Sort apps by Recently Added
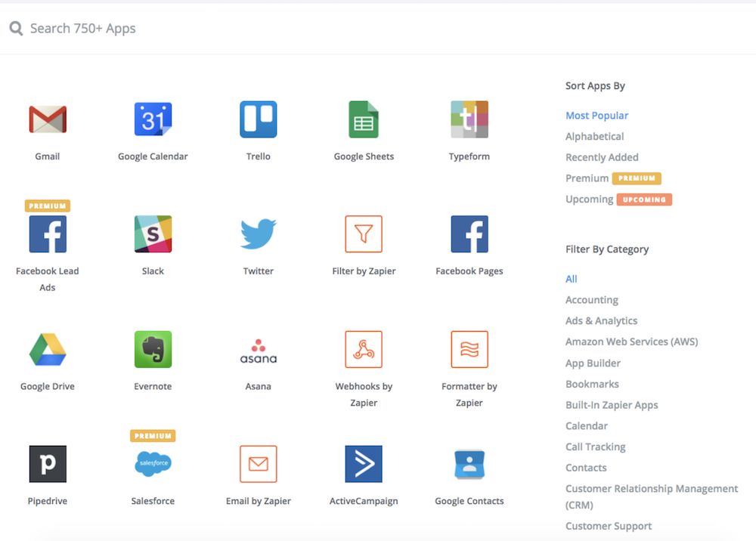 pos(602,157)
